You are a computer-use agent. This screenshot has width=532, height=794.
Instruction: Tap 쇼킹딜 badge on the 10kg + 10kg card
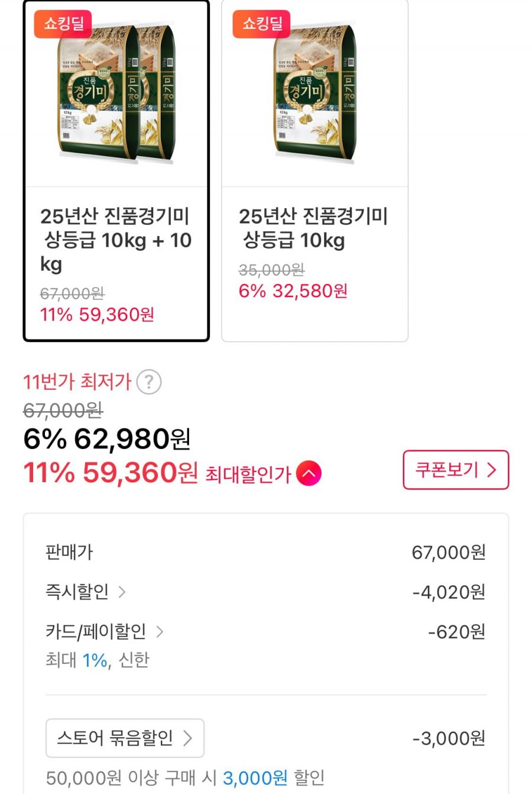tap(63, 24)
